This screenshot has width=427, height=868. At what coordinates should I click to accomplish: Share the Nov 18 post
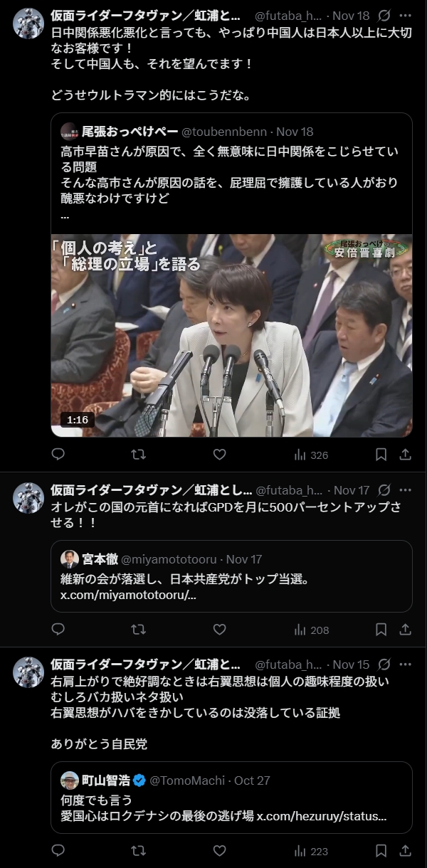point(405,454)
